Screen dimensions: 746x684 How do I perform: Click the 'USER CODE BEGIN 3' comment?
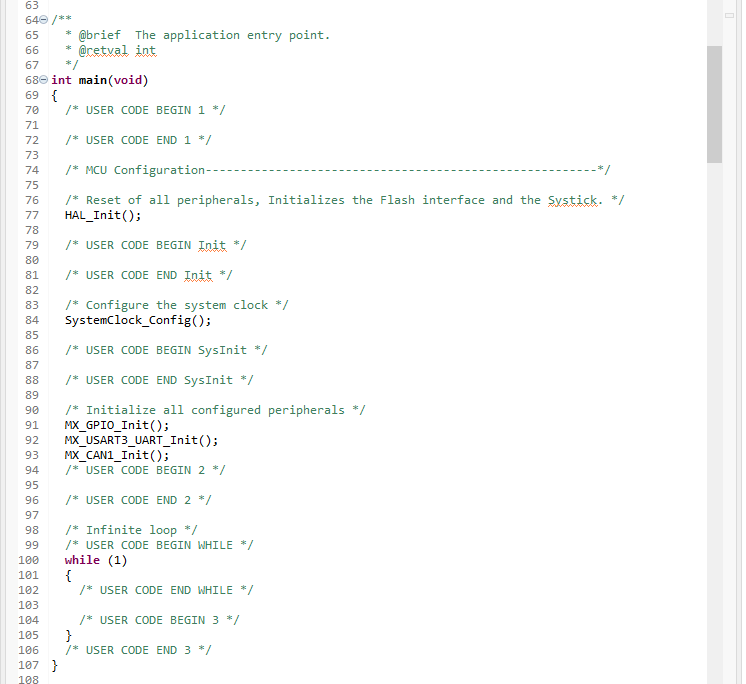[x=159, y=620]
